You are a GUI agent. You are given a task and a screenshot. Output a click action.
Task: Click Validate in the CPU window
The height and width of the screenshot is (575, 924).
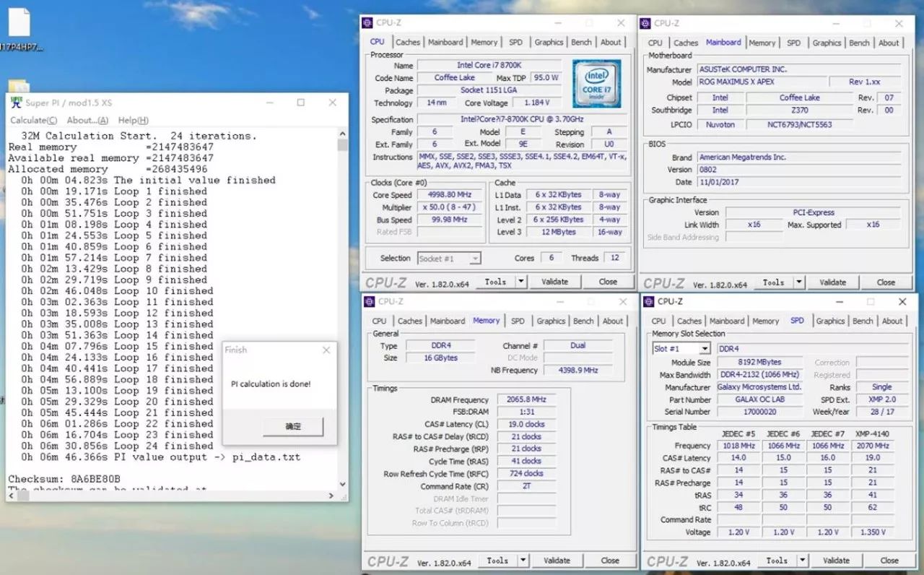click(x=554, y=282)
